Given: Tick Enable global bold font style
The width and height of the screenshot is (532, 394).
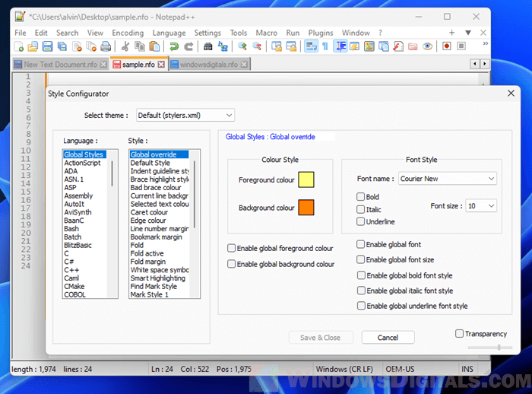Looking at the screenshot, I should click(x=361, y=275).
